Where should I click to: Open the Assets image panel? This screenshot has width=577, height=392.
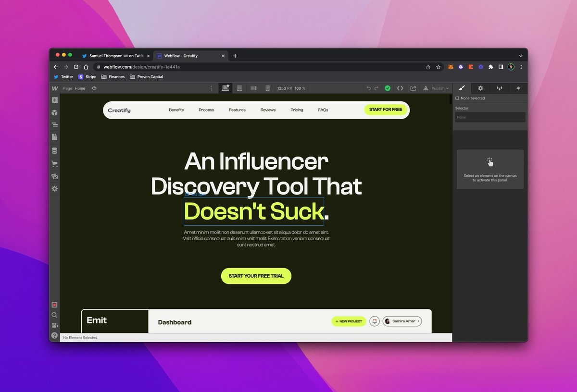point(55,176)
